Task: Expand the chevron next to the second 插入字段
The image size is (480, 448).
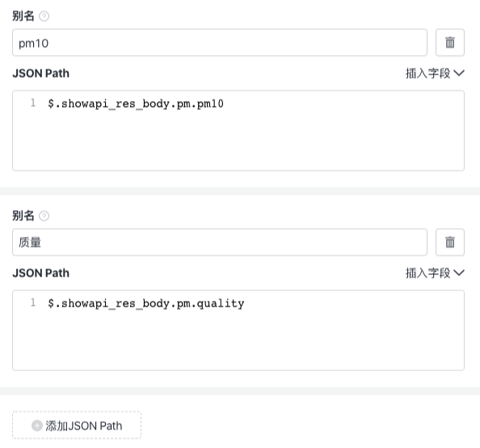Action: tap(459, 273)
